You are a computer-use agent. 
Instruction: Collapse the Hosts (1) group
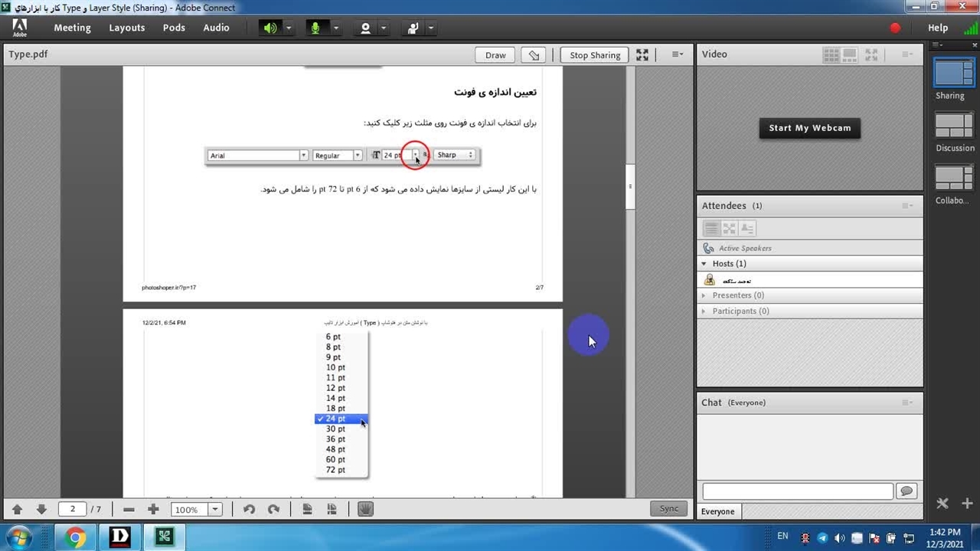[704, 264]
